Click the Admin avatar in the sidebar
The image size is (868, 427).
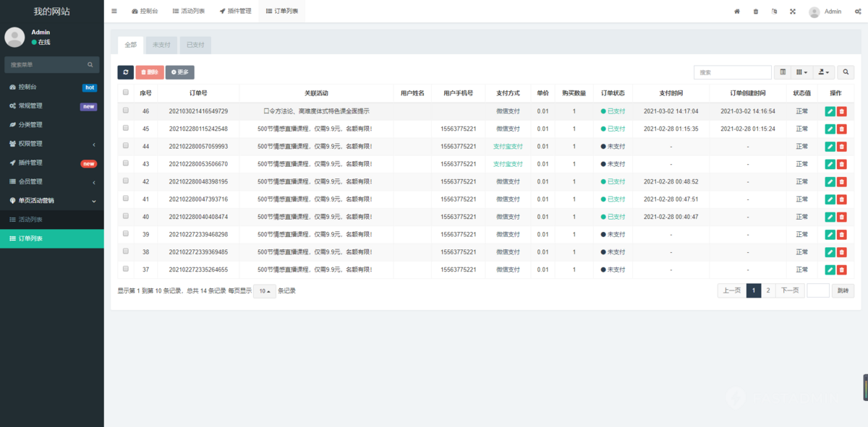click(x=14, y=37)
